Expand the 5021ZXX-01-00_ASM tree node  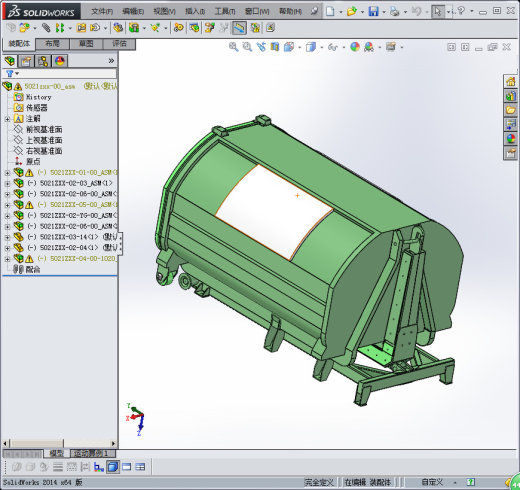(7, 173)
